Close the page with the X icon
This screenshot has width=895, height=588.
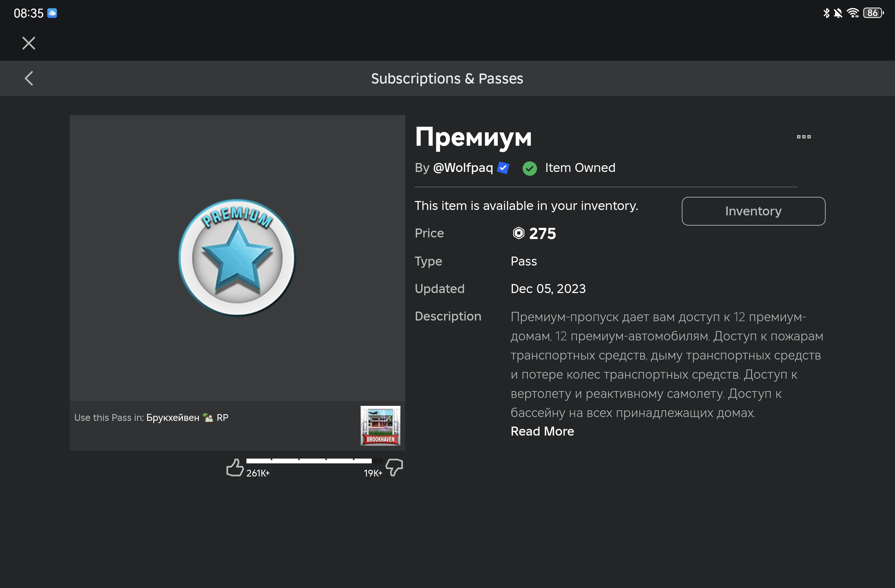pos(28,43)
